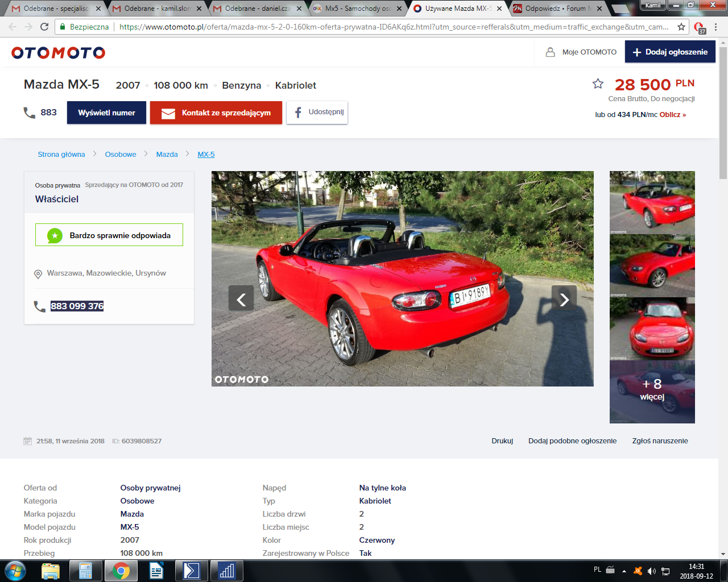The image size is (728, 582).
Task: Show the previous photo with the left arrow
Action: pos(241,298)
